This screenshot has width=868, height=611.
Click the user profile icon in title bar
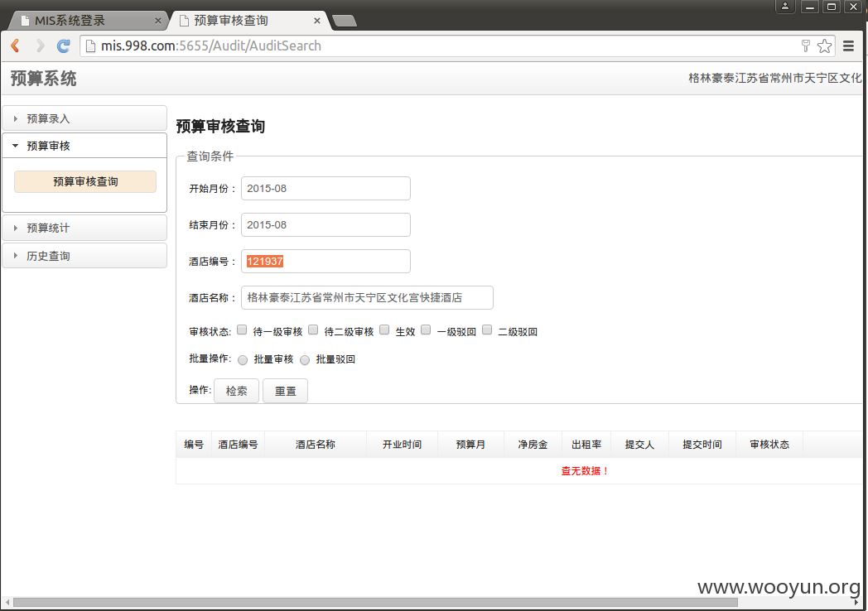coord(785,7)
